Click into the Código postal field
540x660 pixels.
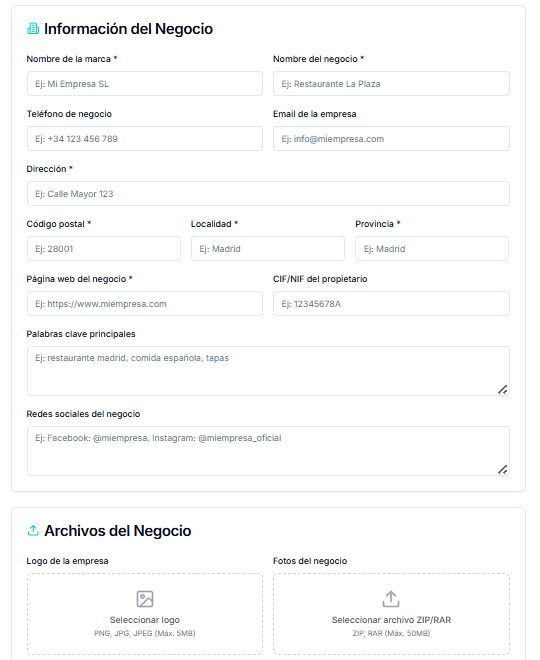(104, 249)
